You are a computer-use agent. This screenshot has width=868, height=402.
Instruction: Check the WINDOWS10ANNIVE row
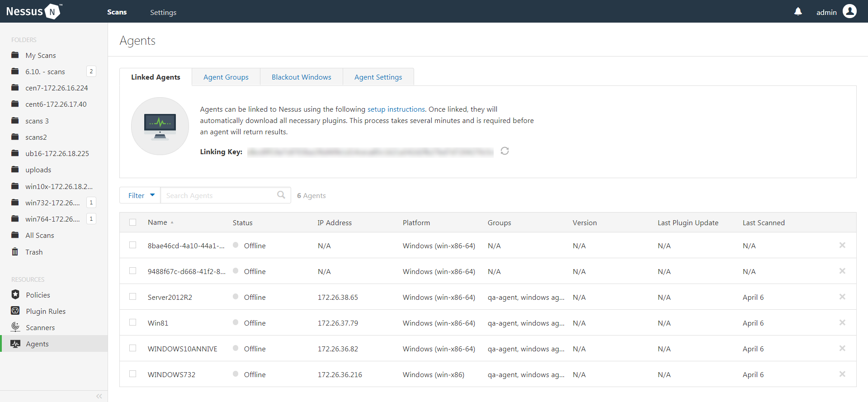132,348
